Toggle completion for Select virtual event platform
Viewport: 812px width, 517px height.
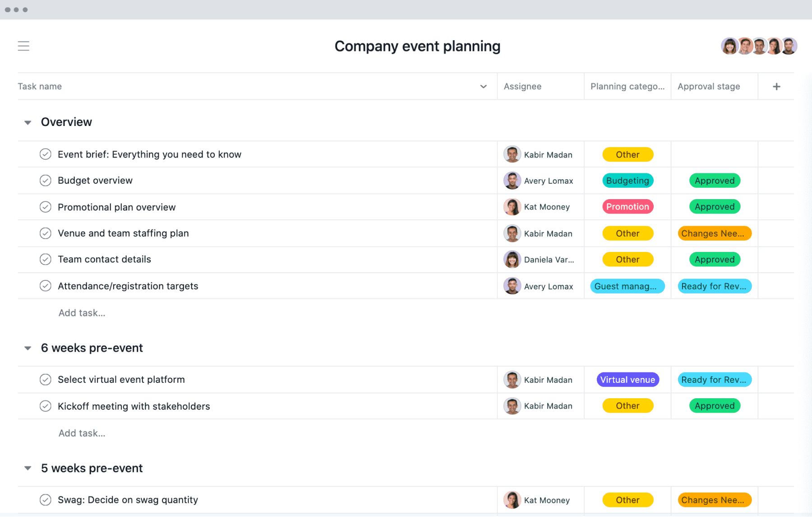pos(46,380)
